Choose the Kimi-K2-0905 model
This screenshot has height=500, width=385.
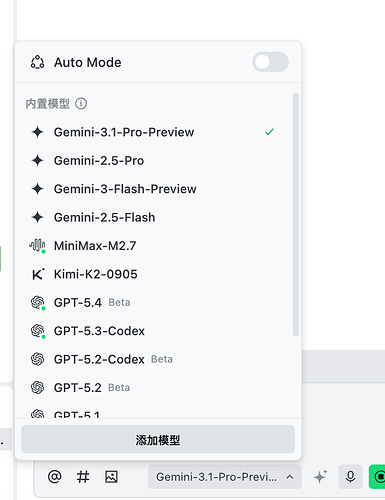click(x=155, y=274)
